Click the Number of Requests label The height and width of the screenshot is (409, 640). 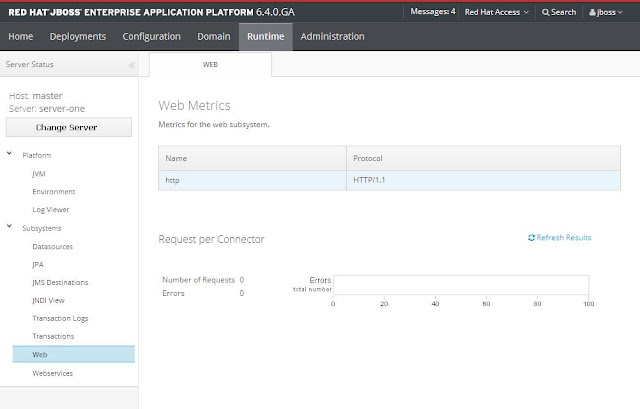pos(198,280)
